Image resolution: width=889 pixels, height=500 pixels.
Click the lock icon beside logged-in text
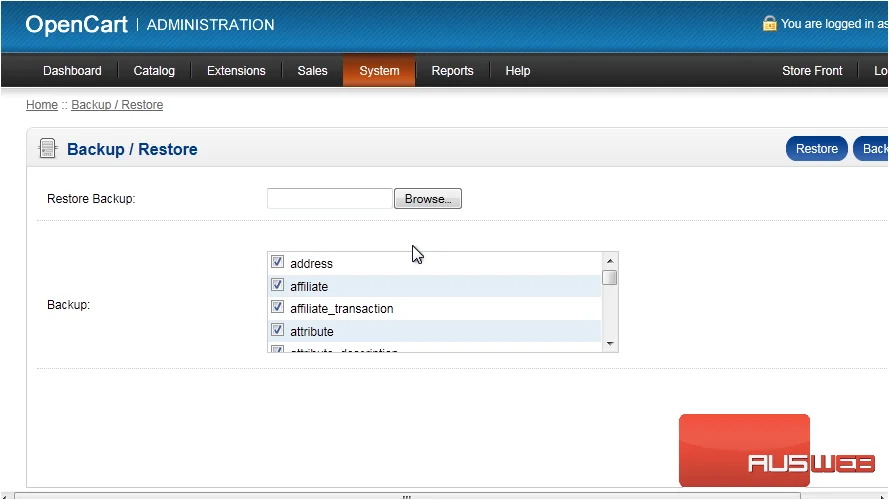[x=769, y=23]
